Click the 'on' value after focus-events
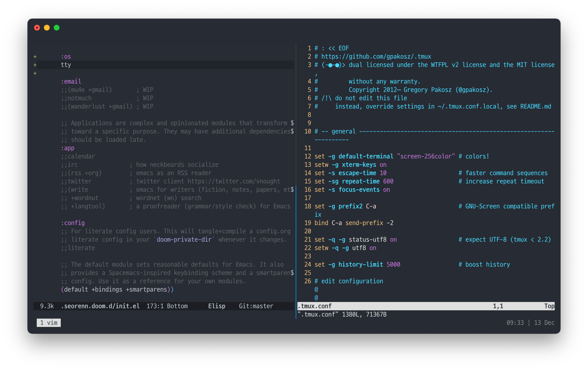Screen dimensions: 588x370 pos(386,190)
